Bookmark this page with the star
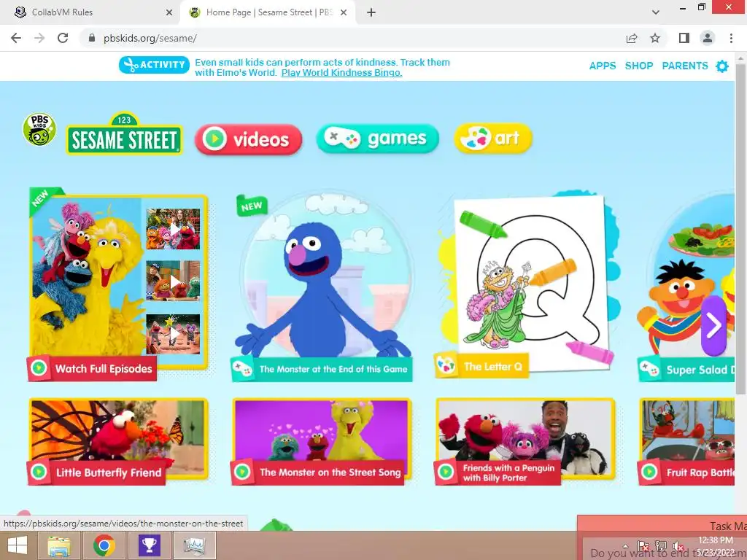 pyautogui.click(x=655, y=38)
